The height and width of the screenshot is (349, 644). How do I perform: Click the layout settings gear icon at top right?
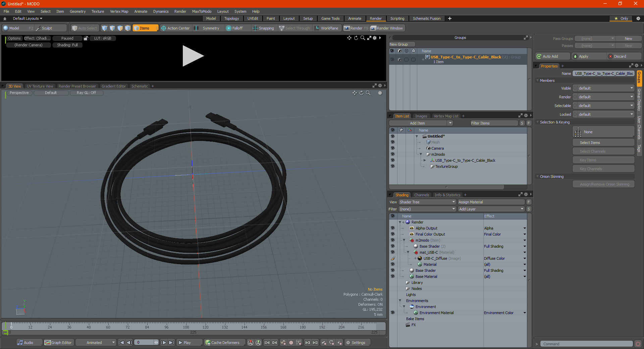(x=638, y=18)
